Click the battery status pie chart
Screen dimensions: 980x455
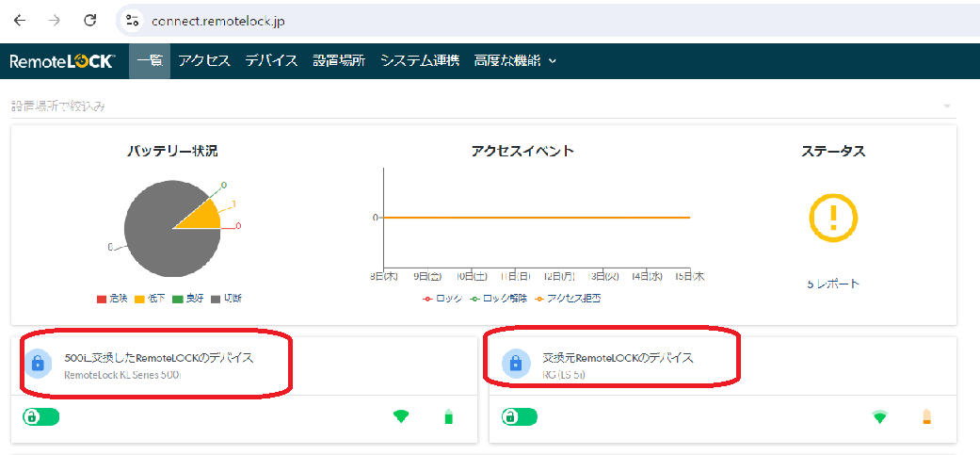tap(172, 229)
